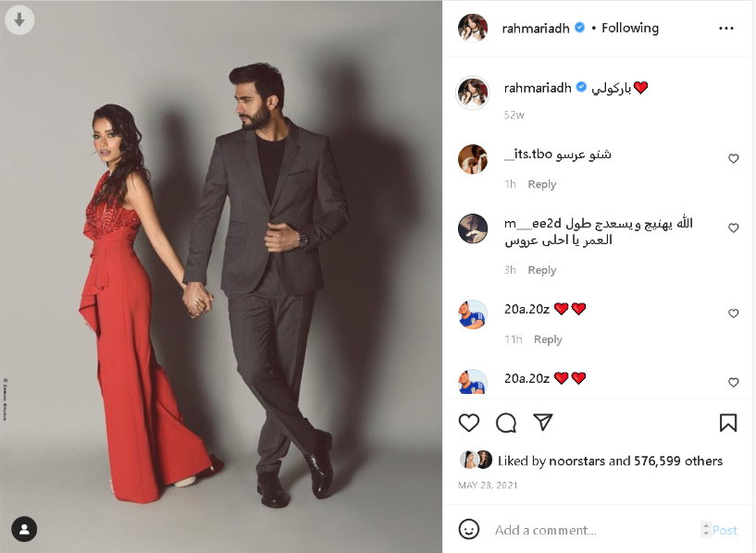Open tagged people icon on photo

tap(24, 529)
